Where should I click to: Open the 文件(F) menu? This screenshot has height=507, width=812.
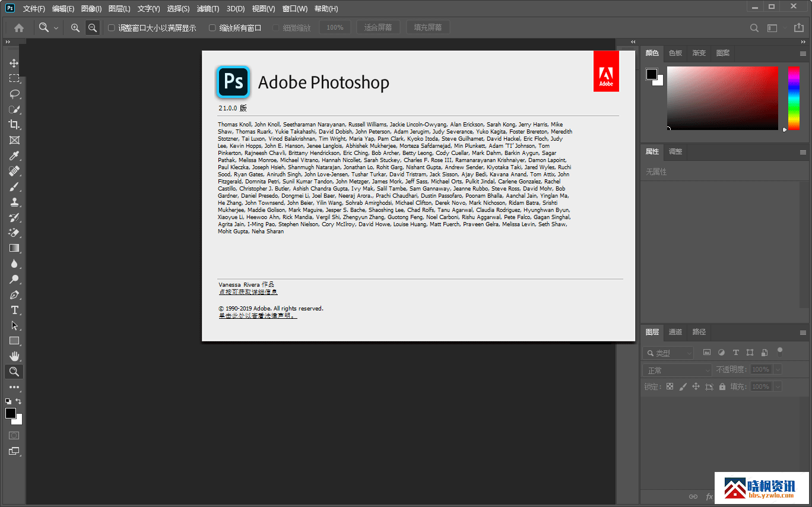pos(34,9)
